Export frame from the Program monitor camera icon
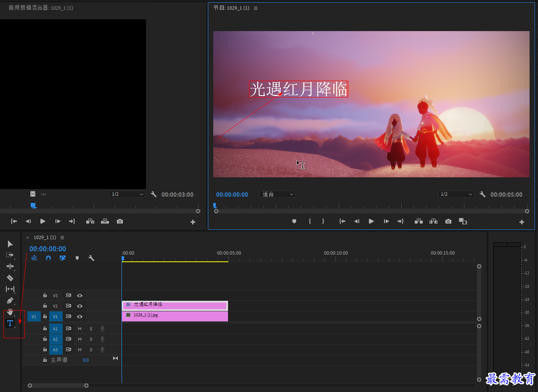 pyautogui.click(x=448, y=221)
